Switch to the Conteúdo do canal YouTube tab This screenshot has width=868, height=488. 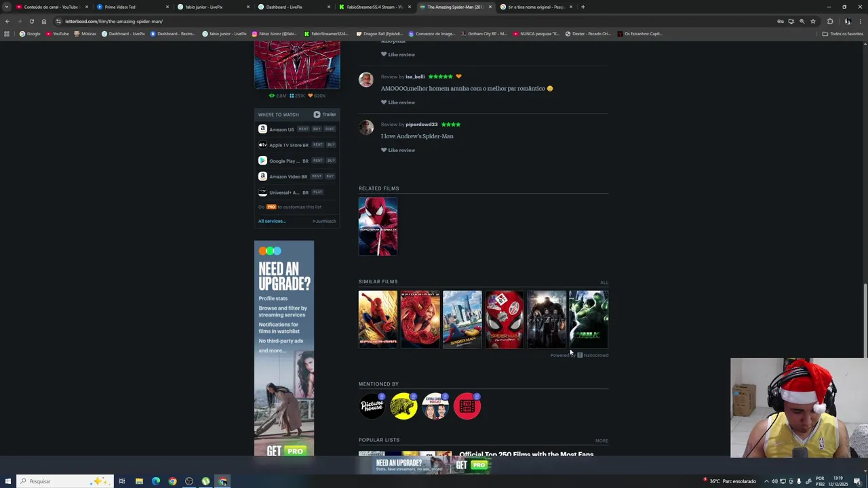51,7
